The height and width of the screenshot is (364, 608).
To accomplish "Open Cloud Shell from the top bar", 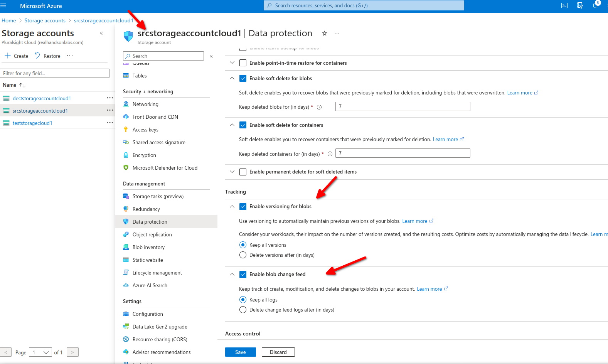I will [564, 5].
